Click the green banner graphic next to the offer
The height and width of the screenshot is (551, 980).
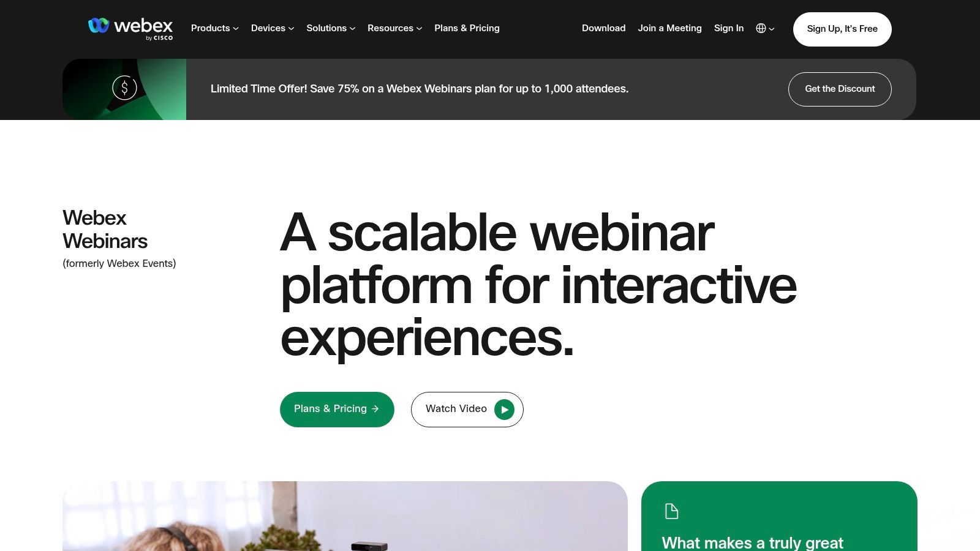pyautogui.click(x=123, y=89)
